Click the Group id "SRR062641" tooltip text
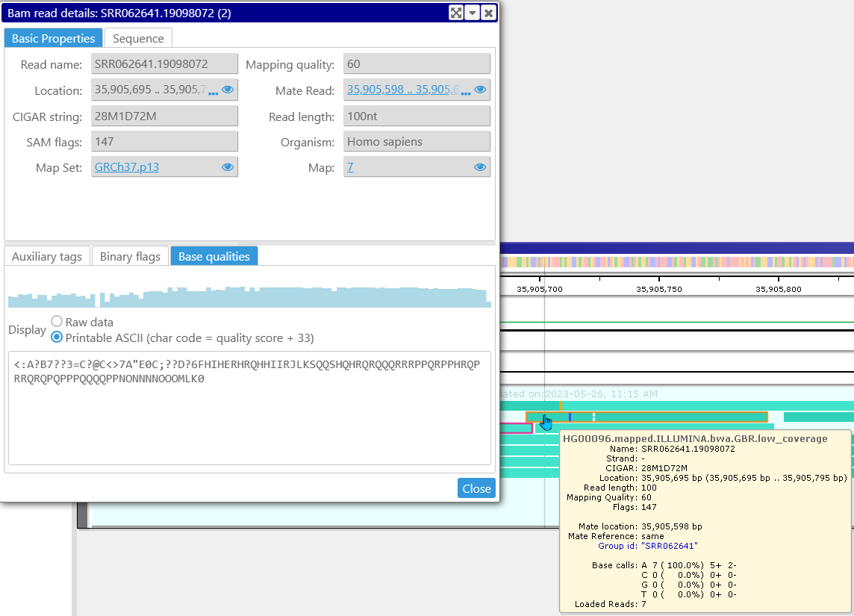 [x=648, y=546]
